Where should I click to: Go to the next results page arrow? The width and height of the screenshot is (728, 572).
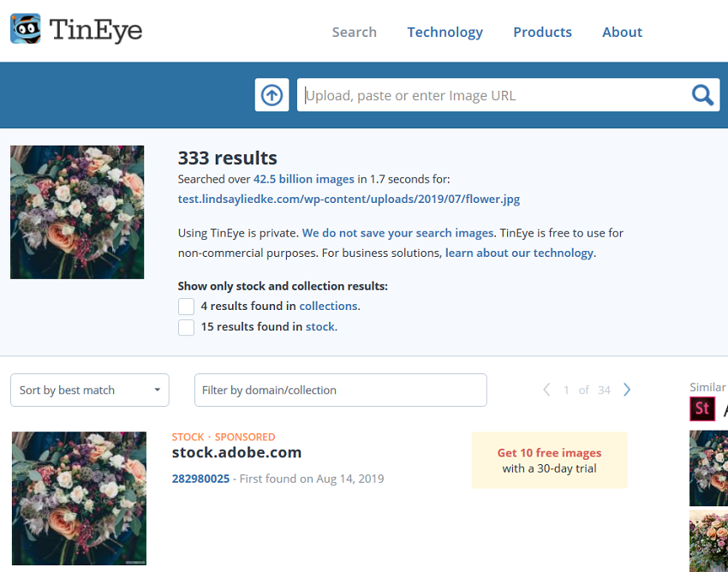(627, 390)
